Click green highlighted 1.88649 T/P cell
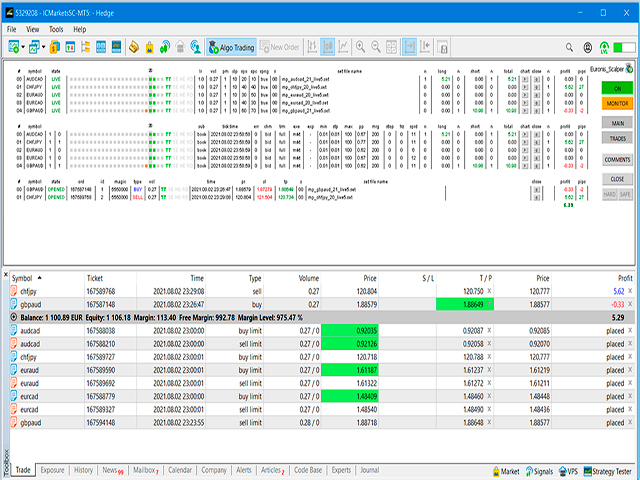Viewport: 640px width, 480px height. 465,304
